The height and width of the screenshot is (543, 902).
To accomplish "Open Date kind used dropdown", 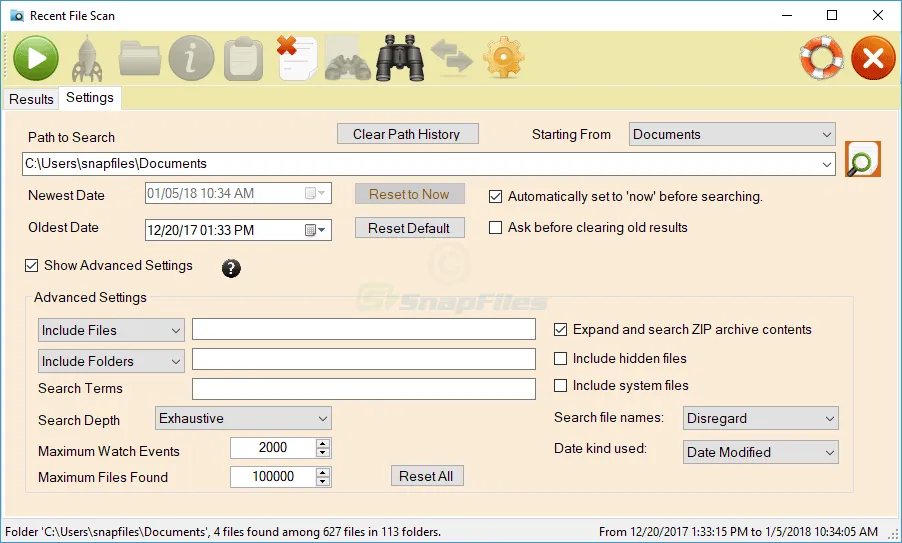I will point(760,452).
